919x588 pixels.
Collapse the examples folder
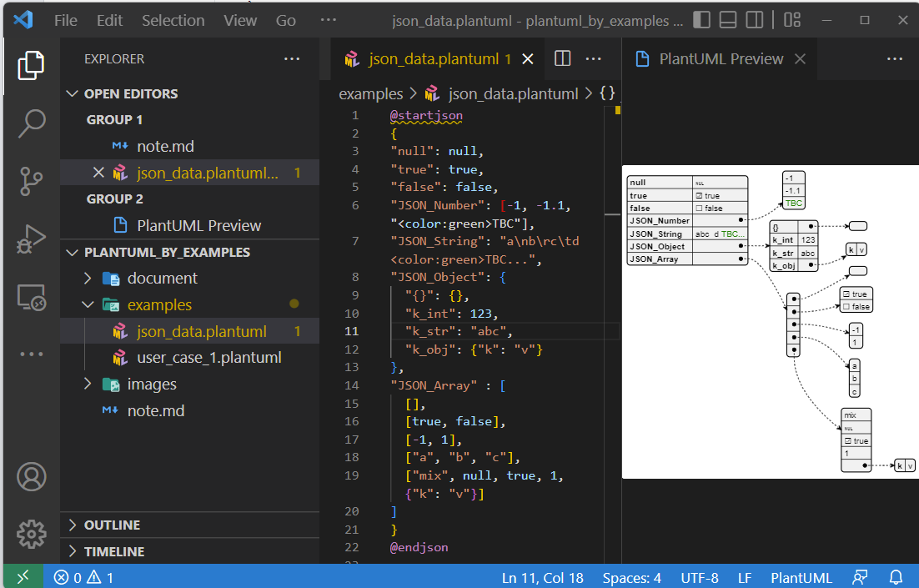point(189,305)
